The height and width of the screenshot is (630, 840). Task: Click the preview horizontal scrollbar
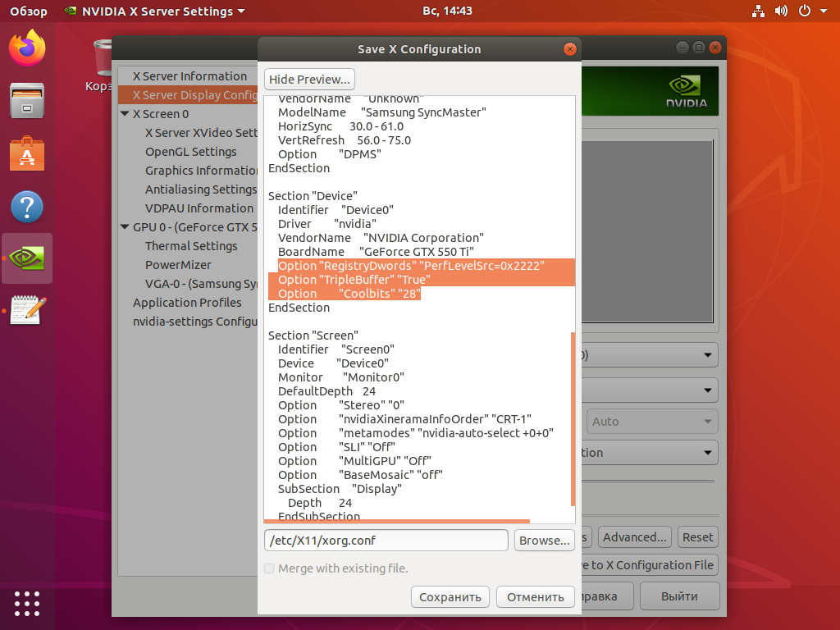coord(397,521)
